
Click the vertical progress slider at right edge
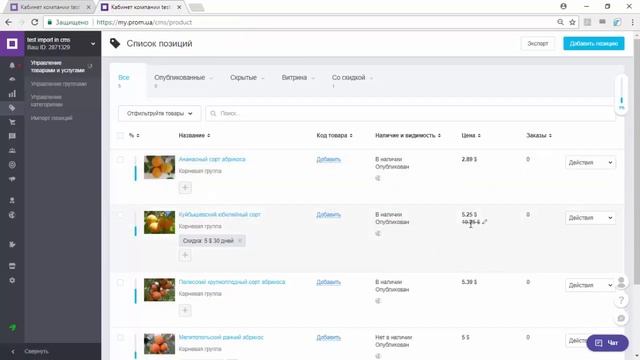click(x=621, y=95)
